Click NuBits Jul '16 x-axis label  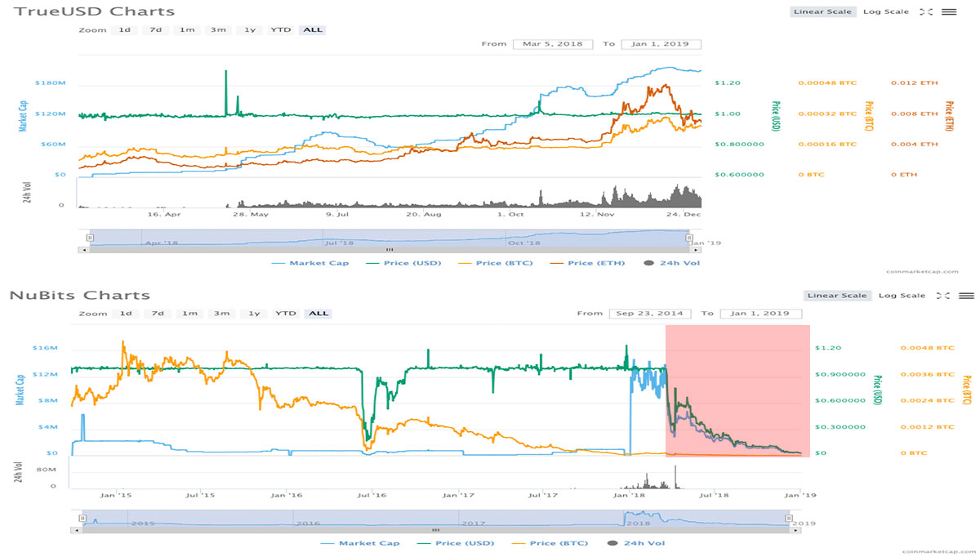tap(373, 495)
